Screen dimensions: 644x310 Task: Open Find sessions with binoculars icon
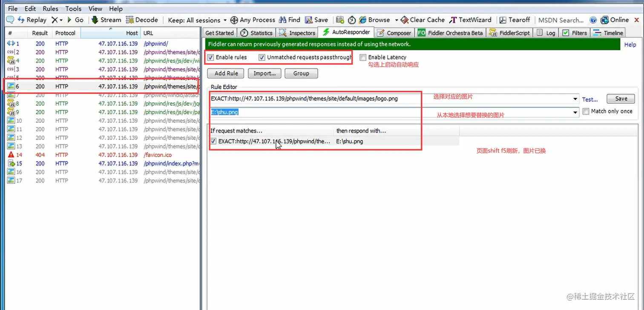[x=290, y=20]
